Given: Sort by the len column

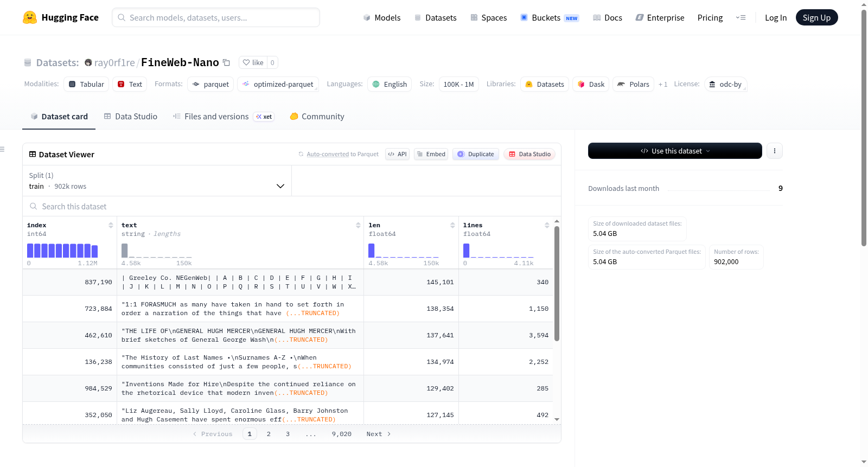Looking at the screenshot, I should pyautogui.click(x=452, y=225).
